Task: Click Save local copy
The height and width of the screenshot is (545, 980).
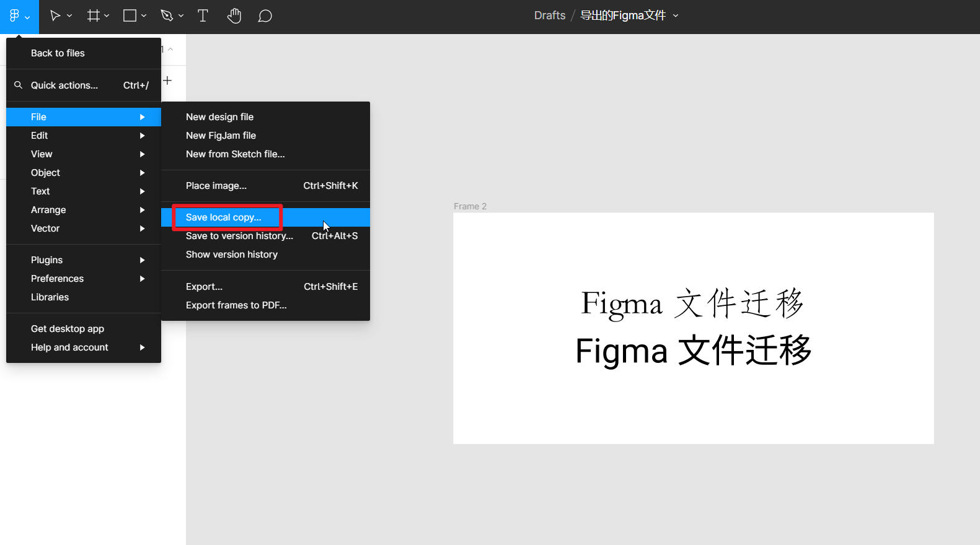Action: 265,217
